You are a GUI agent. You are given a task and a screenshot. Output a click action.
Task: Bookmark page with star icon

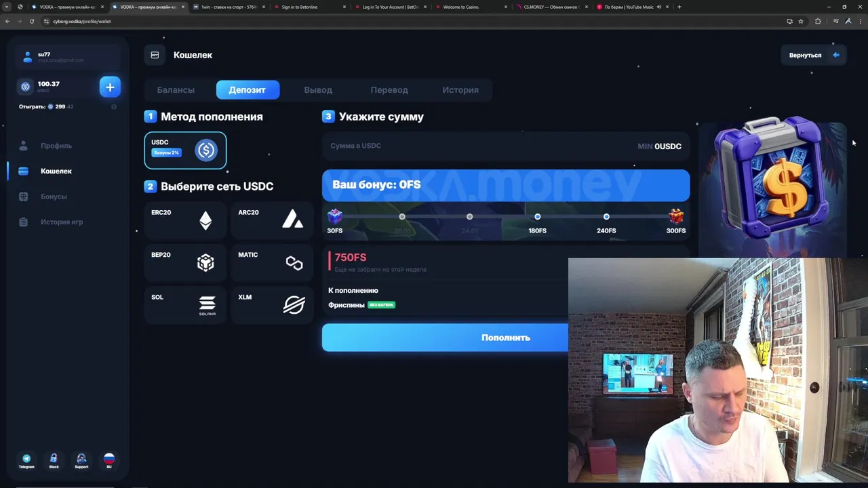(801, 21)
